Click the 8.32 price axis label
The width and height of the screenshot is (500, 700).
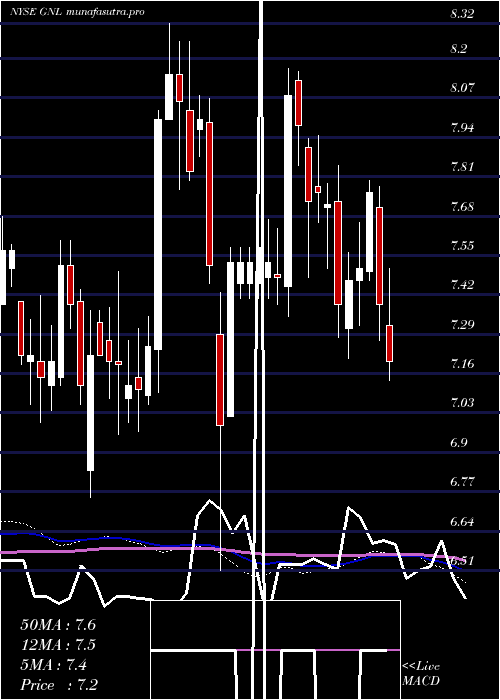click(462, 14)
